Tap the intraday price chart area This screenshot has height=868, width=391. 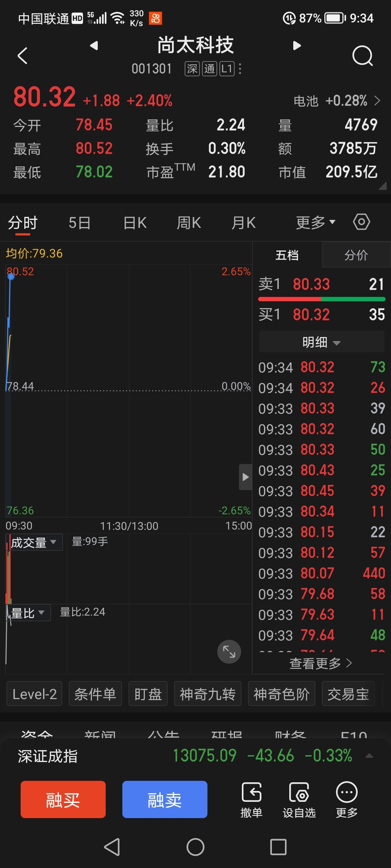coord(129,391)
